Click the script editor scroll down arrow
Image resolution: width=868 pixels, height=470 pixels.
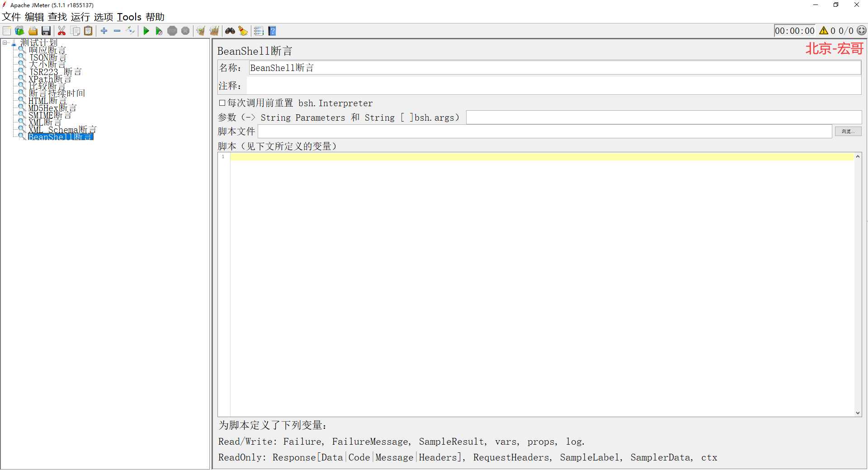(x=858, y=413)
